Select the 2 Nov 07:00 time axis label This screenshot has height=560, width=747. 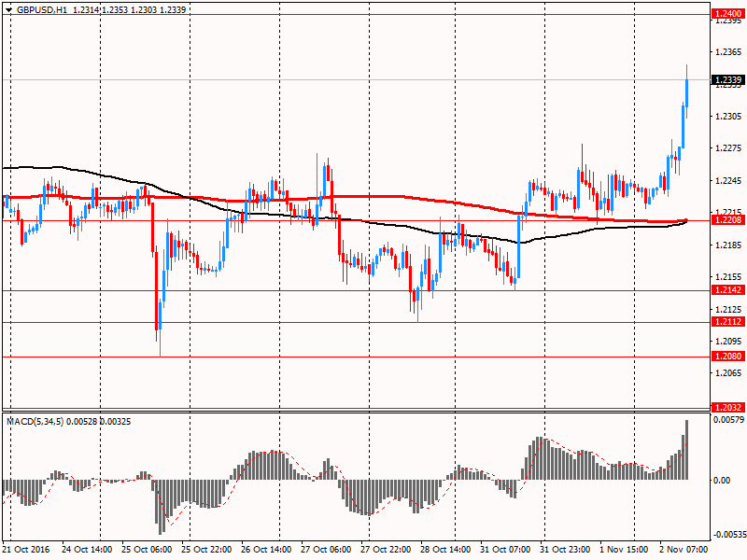point(684,549)
